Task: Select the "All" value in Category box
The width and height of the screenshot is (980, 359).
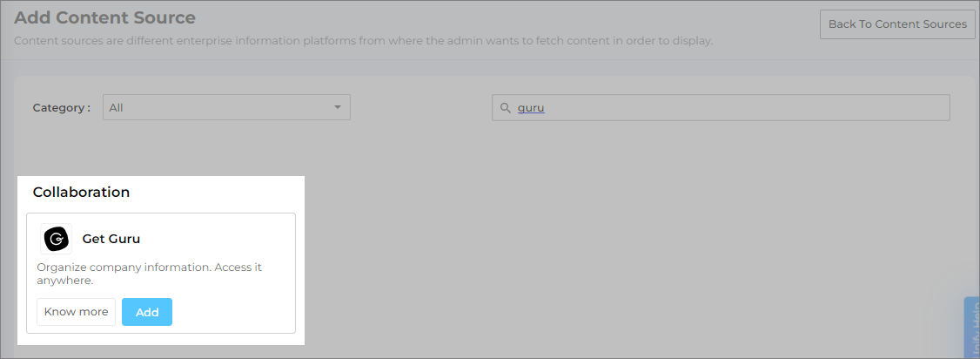Action: [x=117, y=108]
